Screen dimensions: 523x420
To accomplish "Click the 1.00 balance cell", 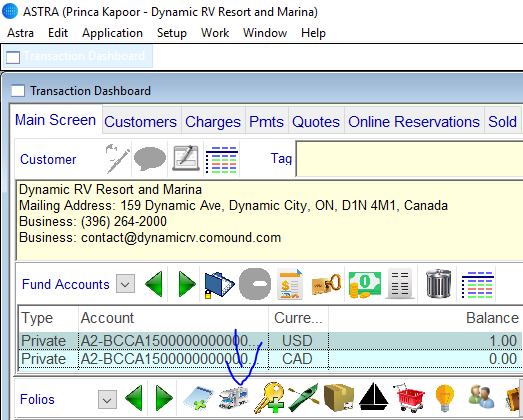I will tap(425, 341).
